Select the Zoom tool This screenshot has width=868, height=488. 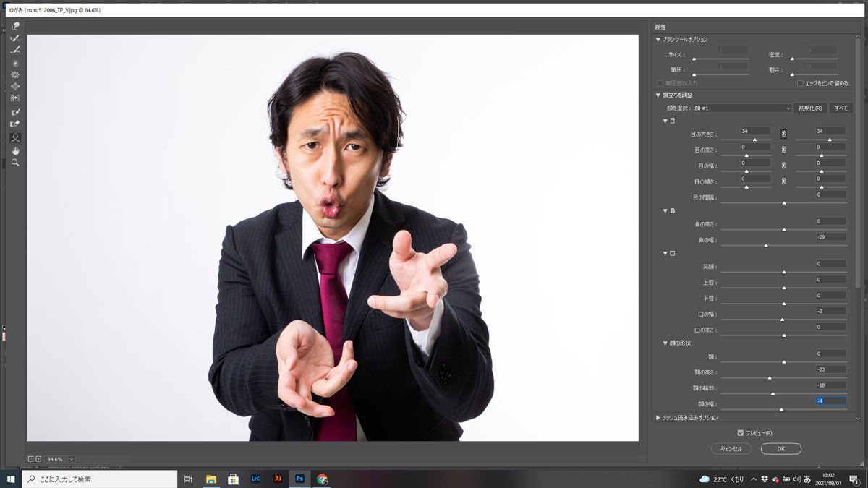(x=16, y=163)
